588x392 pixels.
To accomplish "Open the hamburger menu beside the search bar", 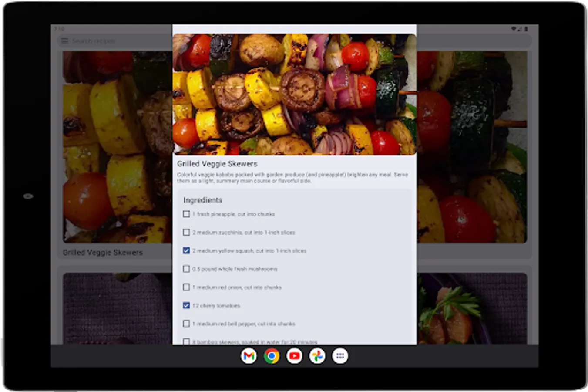I will pos(65,41).
